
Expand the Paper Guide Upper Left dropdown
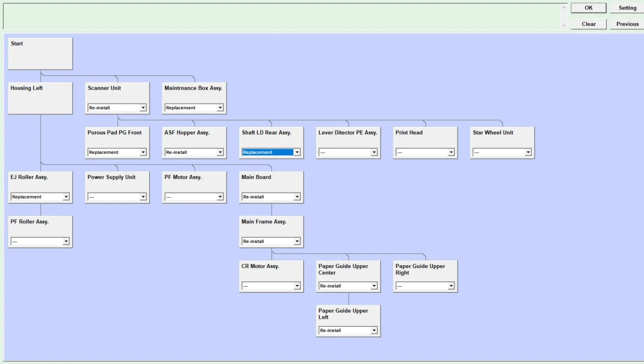[348, 330]
